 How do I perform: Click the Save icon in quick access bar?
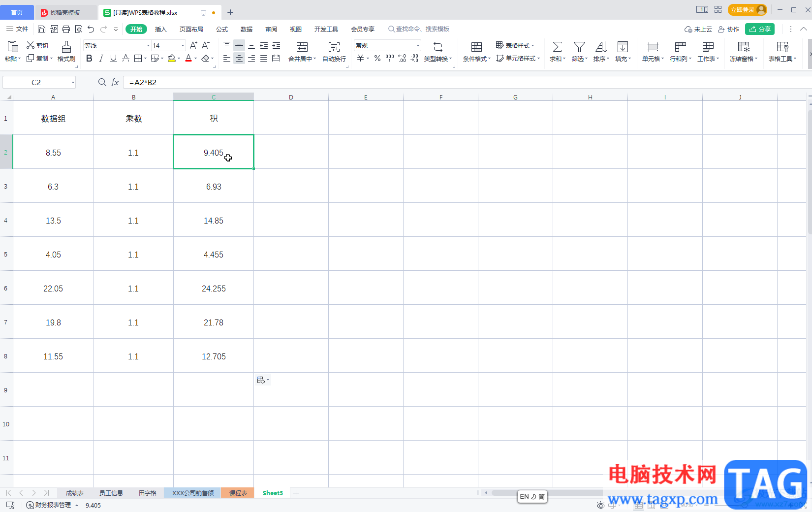pos(42,29)
